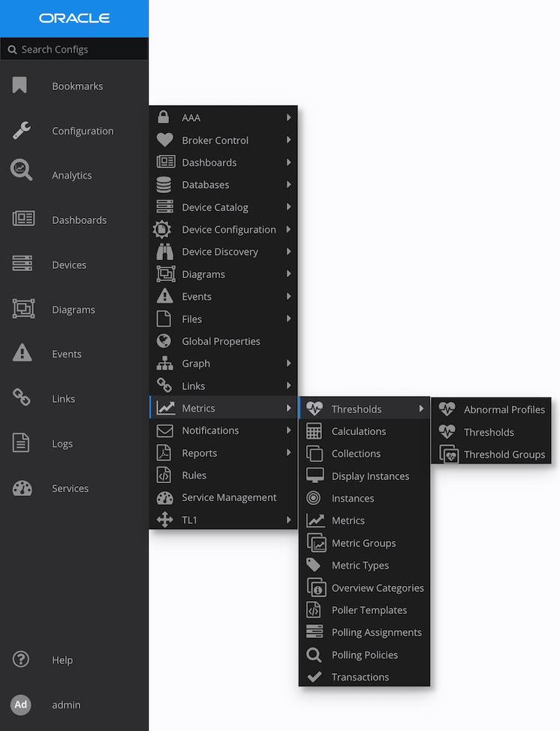Image resolution: width=560 pixels, height=731 pixels.
Task: Open the Analytics sidebar label
Action: click(x=72, y=175)
